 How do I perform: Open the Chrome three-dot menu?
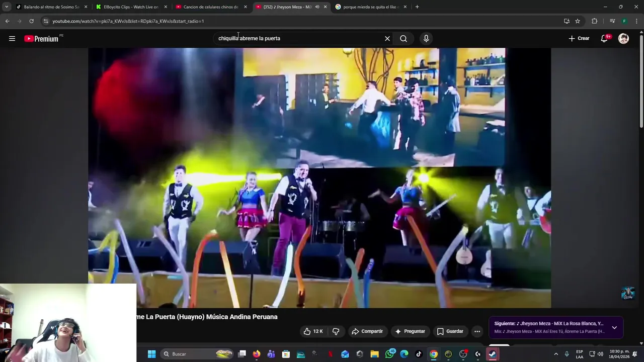[x=637, y=21]
